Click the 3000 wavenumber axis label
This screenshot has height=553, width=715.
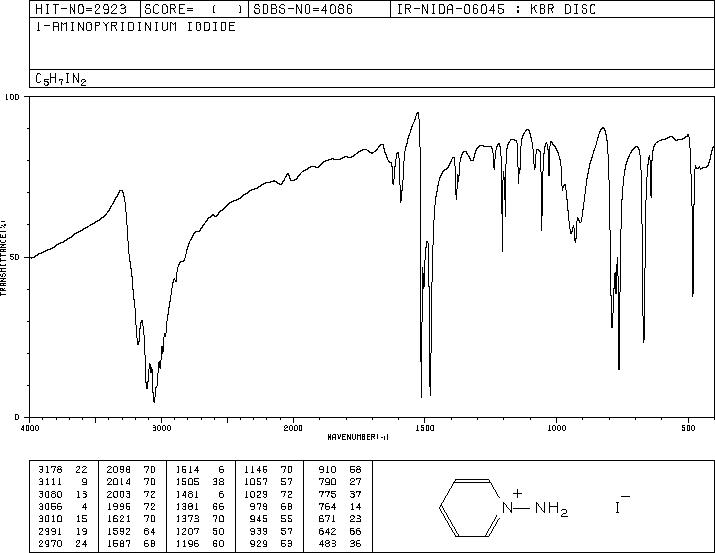(161, 428)
